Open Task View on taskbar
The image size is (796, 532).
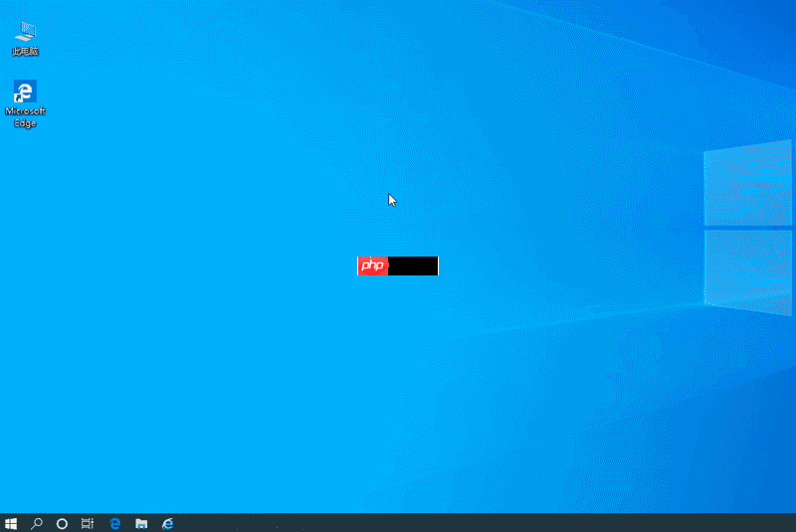(x=88, y=523)
